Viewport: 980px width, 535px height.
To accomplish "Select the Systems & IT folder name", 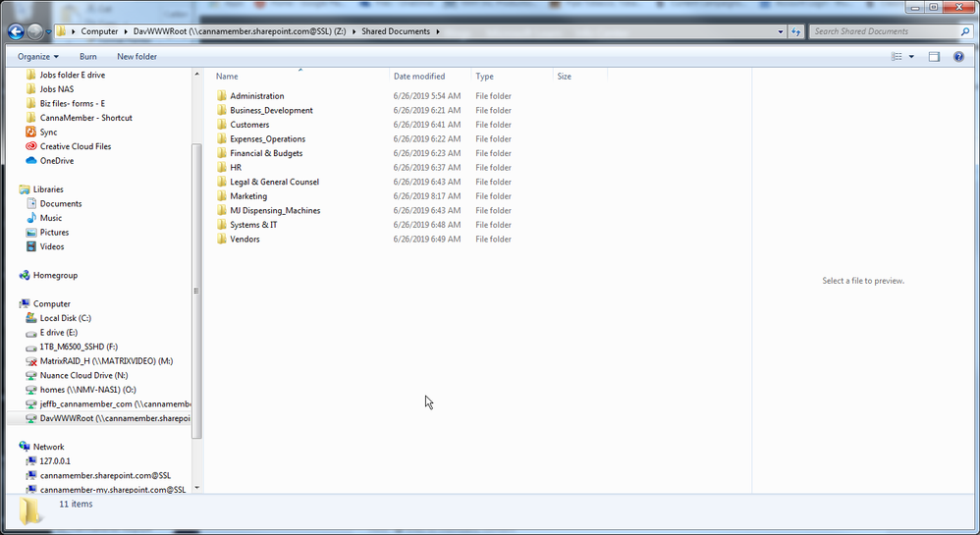I will [x=253, y=225].
